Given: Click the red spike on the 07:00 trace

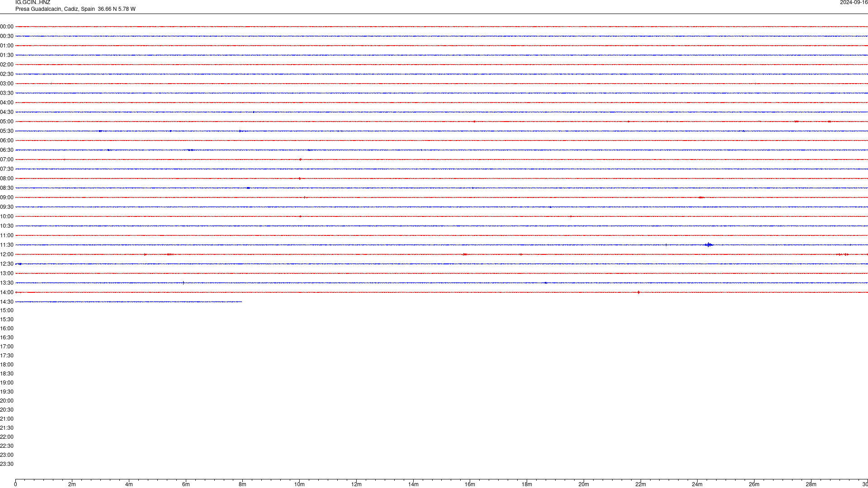Looking at the screenshot, I should [x=300, y=160].
